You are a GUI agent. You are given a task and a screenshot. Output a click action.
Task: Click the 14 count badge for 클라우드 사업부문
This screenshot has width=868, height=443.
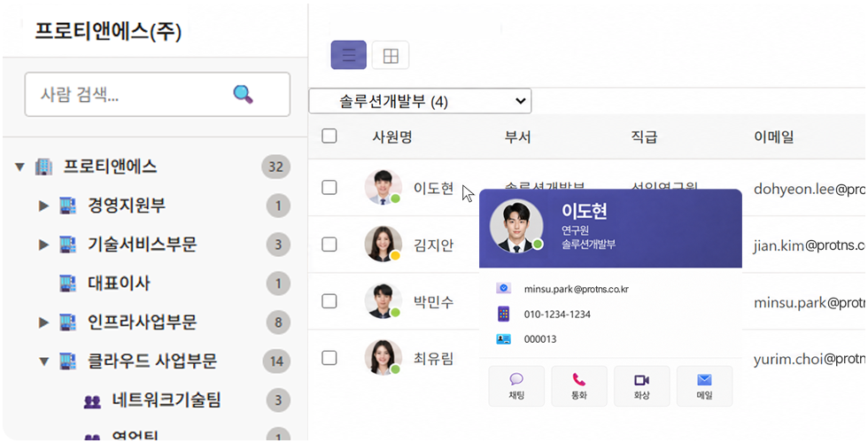point(276,361)
